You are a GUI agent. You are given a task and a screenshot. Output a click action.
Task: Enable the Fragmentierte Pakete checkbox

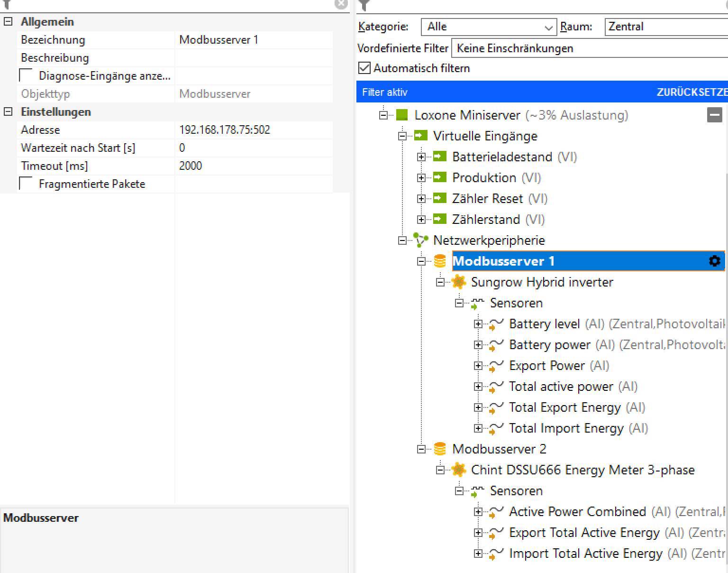pos(26,184)
